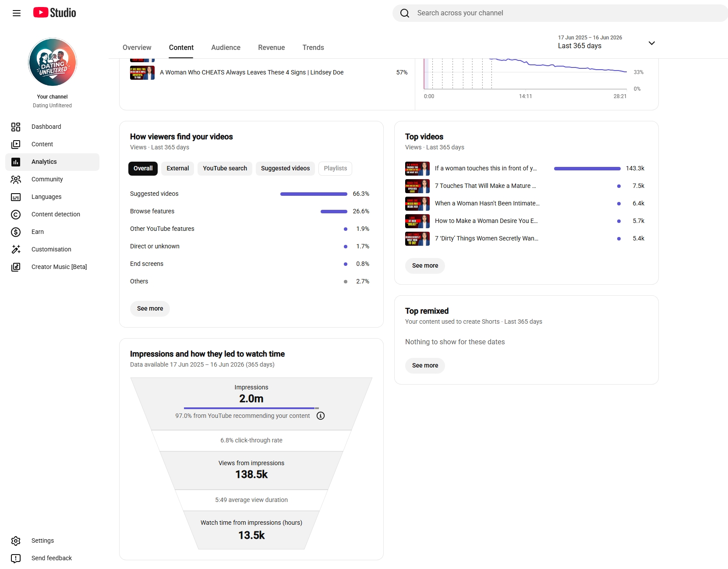Open 'A Woman Who CHEATS Always Leaves' video title

point(251,73)
